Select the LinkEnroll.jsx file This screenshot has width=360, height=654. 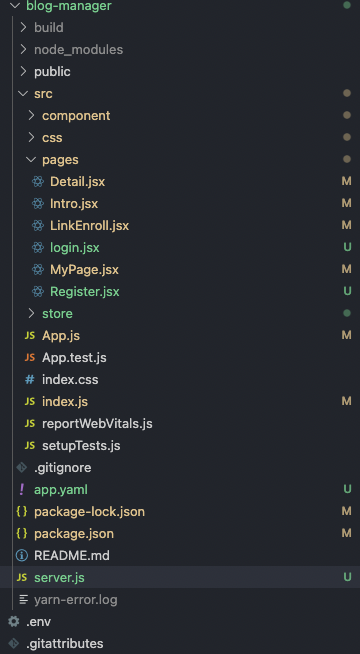pyautogui.click(x=89, y=226)
